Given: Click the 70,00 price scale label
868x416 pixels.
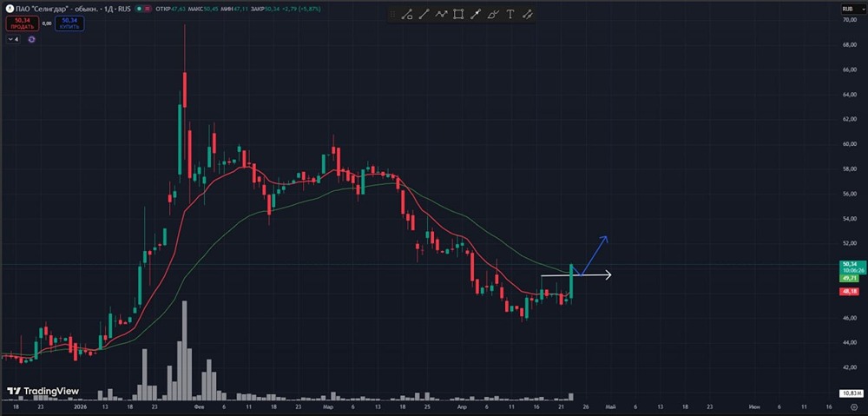Looking at the screenshot, I should tap(850, 20).
